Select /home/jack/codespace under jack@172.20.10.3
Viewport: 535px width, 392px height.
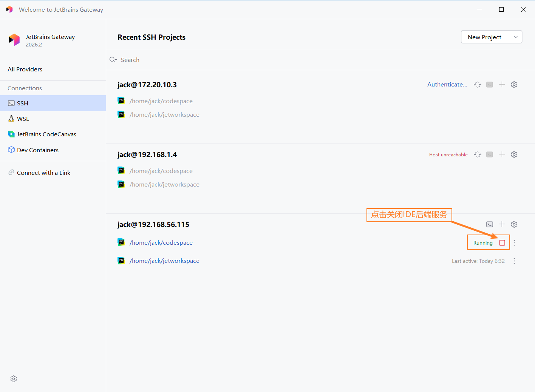pyautogui.click(x=161, y=101)
